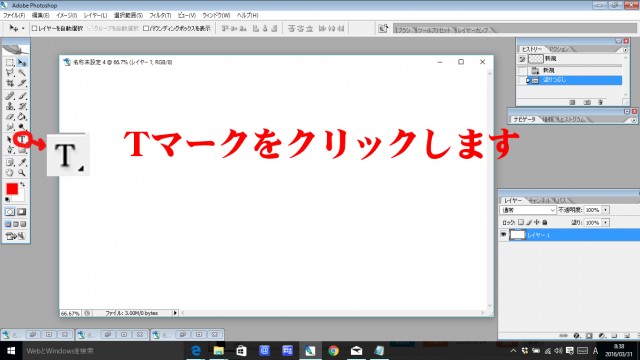Screen dimensions: 640x360
Task: Open the white background color swatch
Action: (x=20, y=197)
